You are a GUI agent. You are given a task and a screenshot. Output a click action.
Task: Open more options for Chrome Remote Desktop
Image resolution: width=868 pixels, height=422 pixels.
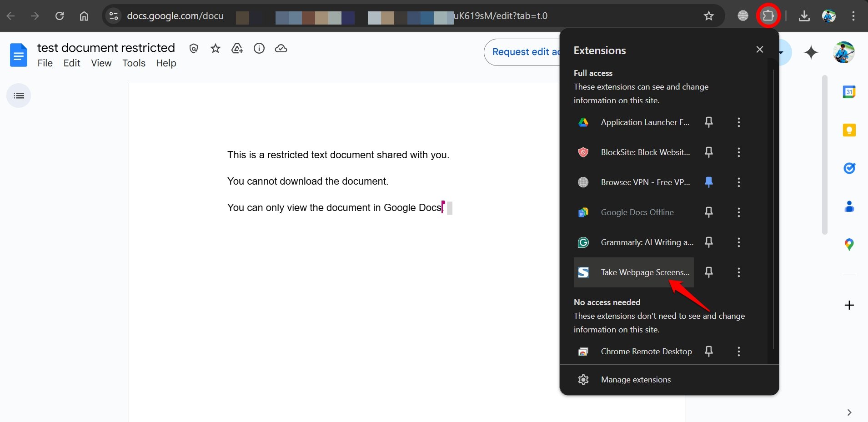click(738, 351)
